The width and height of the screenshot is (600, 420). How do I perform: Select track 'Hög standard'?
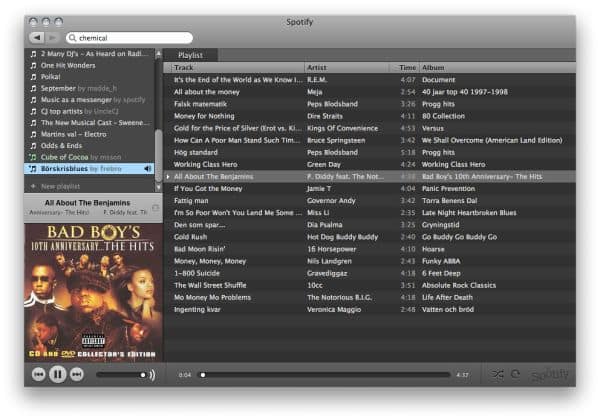pyautogui.click(x=196, y=152)
